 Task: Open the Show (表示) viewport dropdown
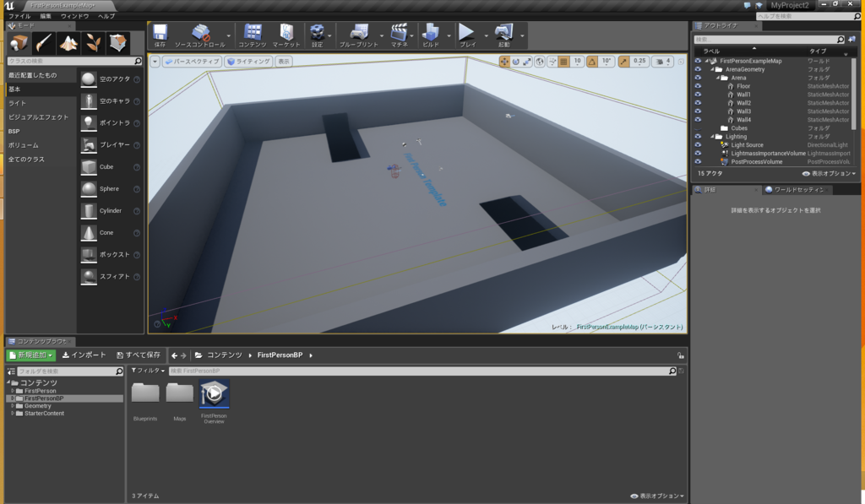coord(284,62)
